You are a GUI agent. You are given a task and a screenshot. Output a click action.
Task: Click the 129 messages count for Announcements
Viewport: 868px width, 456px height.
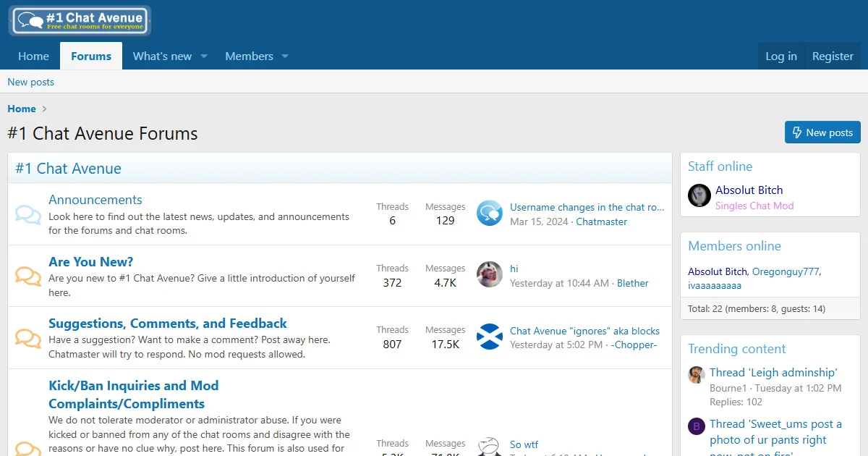tap(446, 221)
